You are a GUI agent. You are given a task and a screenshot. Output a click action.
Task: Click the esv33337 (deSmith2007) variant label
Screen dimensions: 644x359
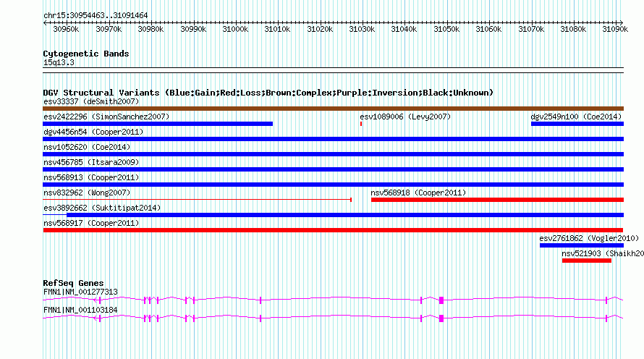91,101
